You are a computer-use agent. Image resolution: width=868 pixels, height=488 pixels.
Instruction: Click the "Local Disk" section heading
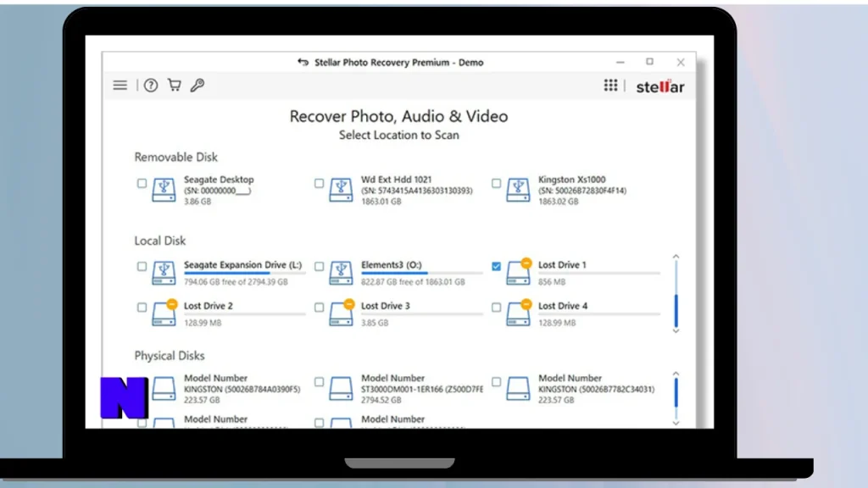pyautogui.click(x=160, y=241)
